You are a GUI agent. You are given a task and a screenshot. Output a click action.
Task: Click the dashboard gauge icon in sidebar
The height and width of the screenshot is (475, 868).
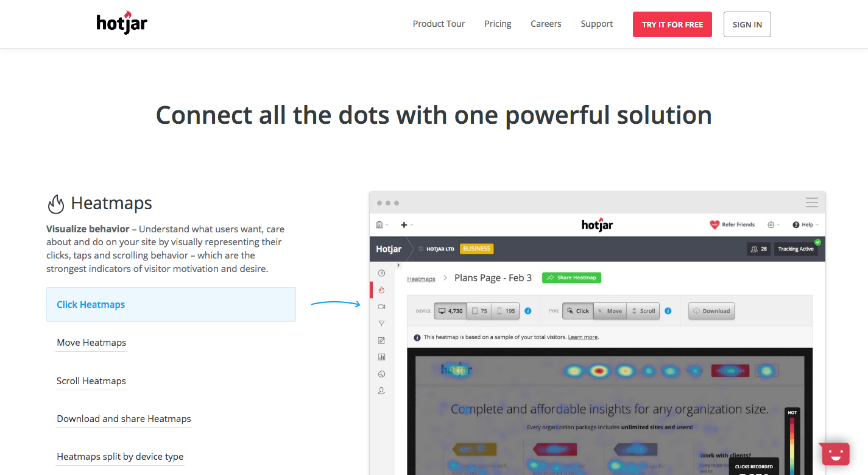[381, 273]
